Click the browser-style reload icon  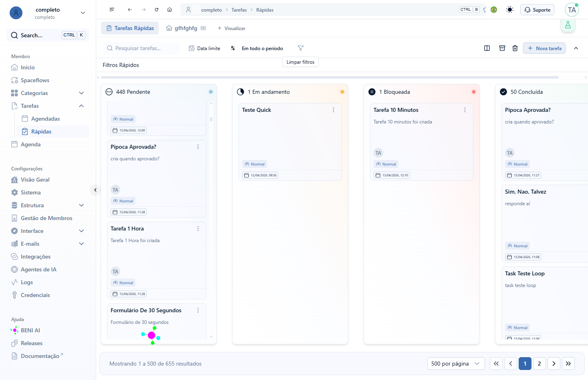[x=157, y=10]
